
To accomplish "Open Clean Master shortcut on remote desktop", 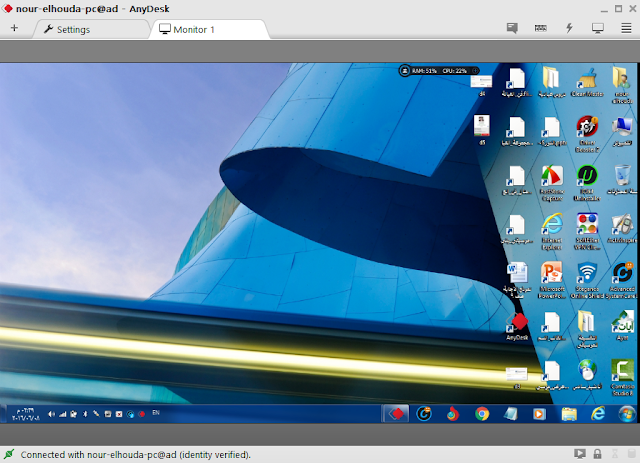I will [587, 83].
